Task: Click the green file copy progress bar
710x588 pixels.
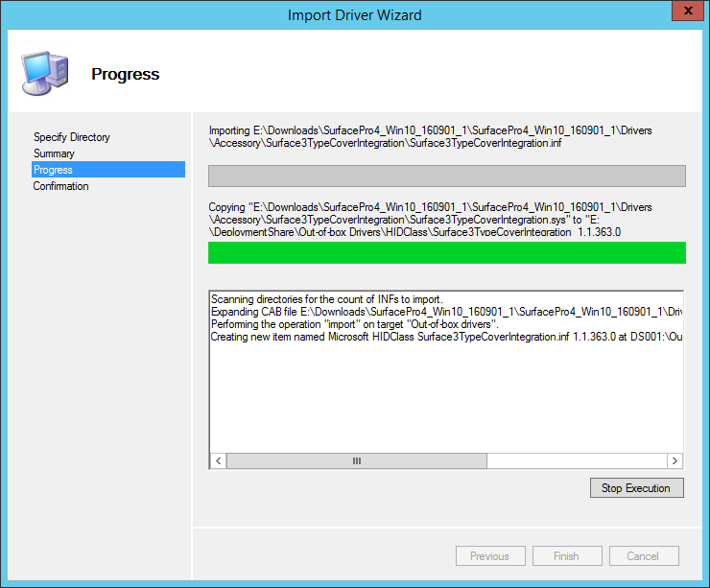Action: click(x=446, y=252)
